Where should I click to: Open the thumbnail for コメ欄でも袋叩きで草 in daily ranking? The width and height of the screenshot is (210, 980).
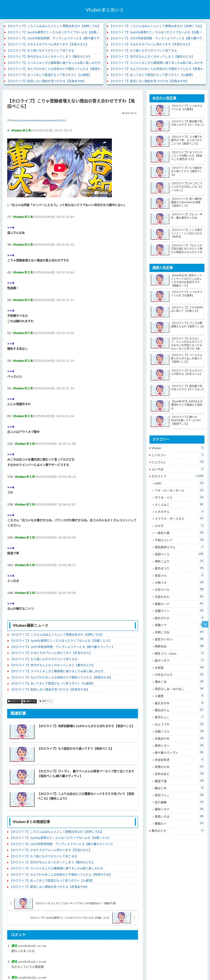160,141
